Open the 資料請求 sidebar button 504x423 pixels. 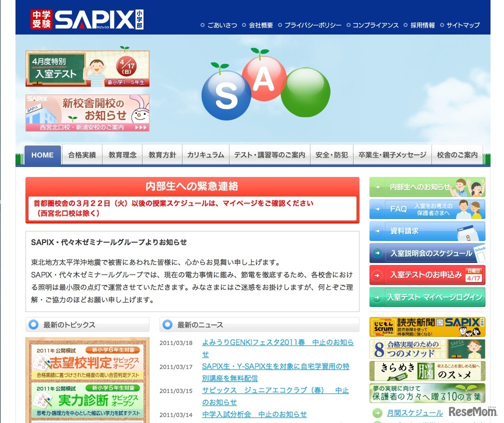(x=427, y=231)
